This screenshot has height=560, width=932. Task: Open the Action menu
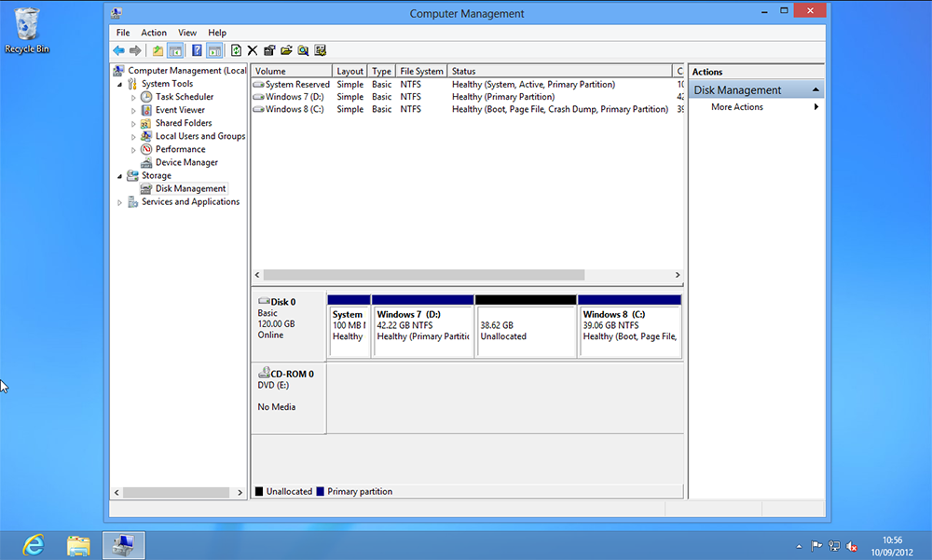coord(154,33)
